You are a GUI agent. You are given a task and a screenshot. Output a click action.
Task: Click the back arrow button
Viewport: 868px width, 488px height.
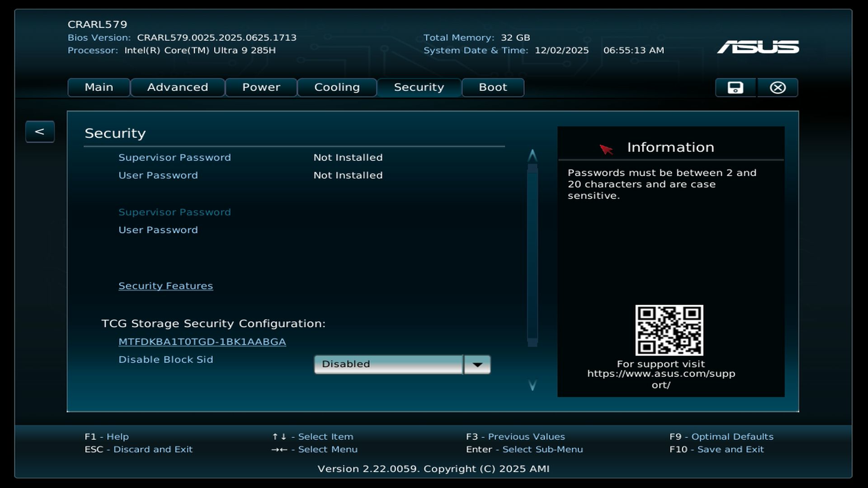pyautogui.click(x=40, y=131)
